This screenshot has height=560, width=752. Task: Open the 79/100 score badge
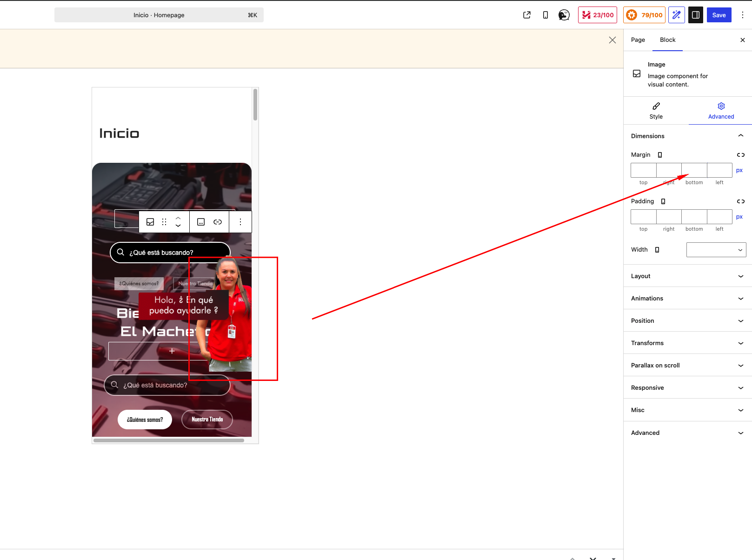[x=644, y=15]
